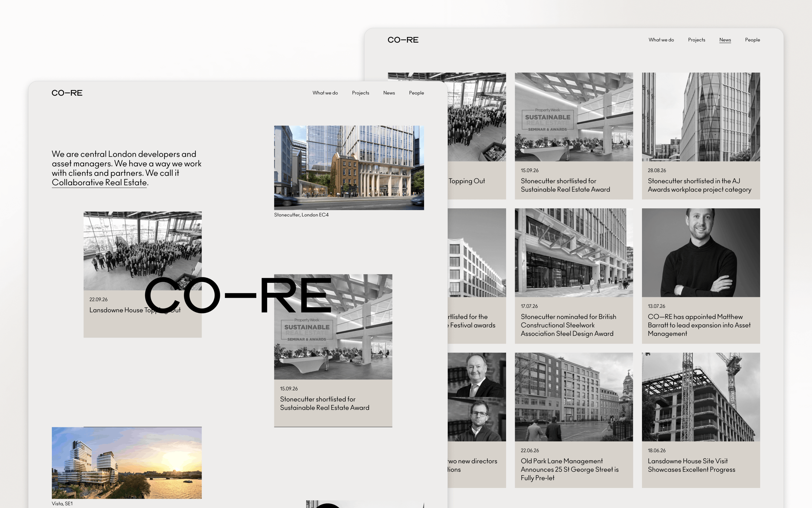
Task: Open the Lansdowne House group photo on the homepage
Action: (143, 251)
